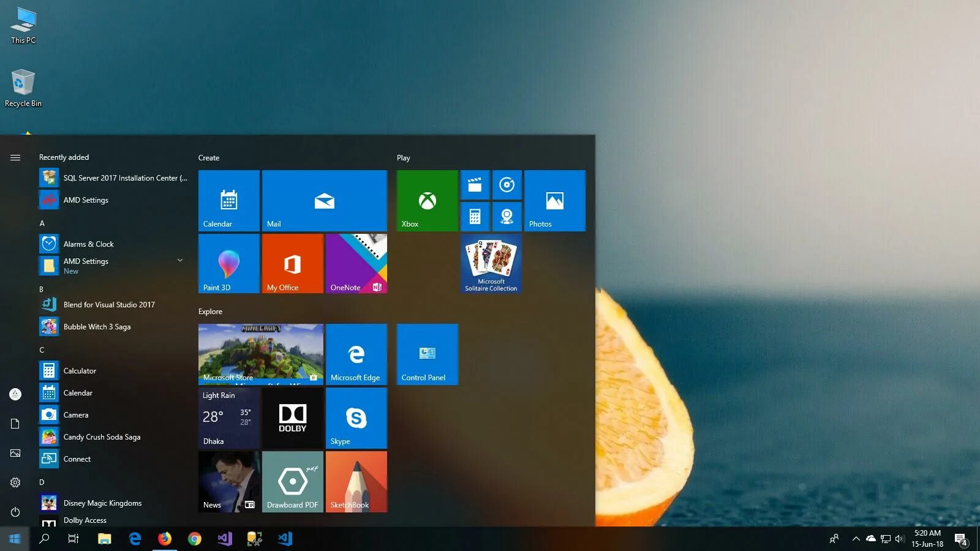Screen dimensions: 980x551
Task: Open Task View from taskbar
Action: point(73,539)
